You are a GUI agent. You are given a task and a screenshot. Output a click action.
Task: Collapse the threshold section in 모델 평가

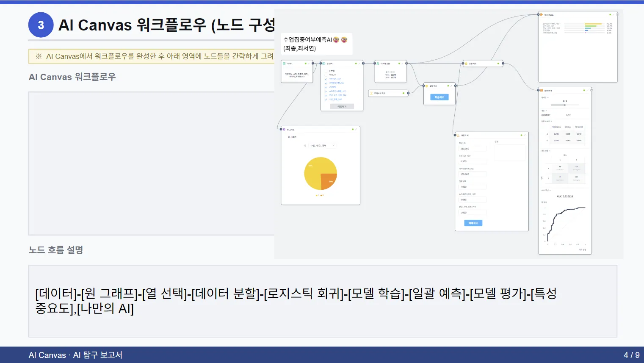click(x=548, y=97)
